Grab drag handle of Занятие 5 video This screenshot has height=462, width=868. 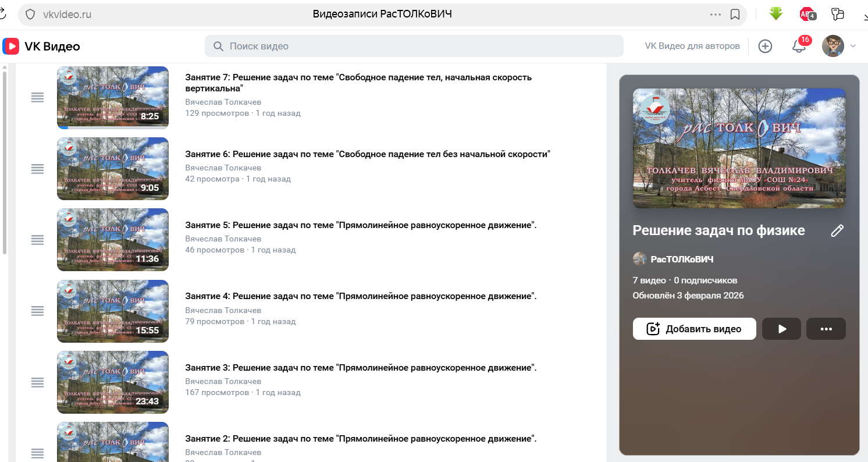(37, 240)
